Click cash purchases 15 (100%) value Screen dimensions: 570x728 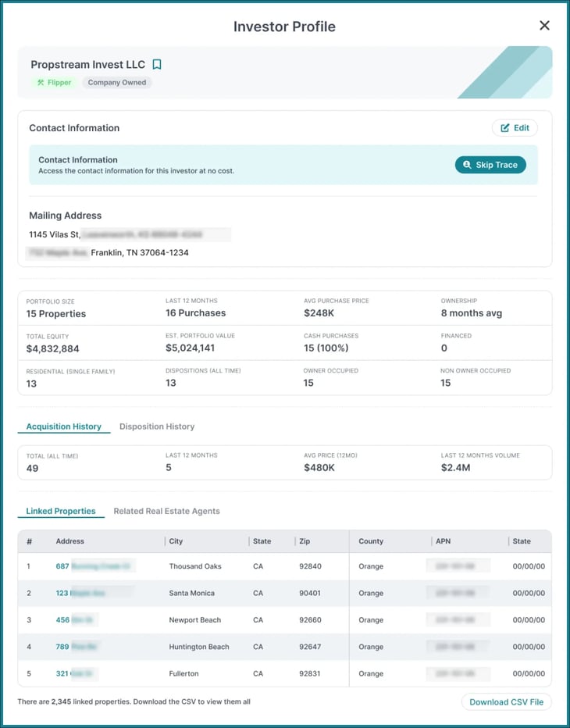coord(326,348)
